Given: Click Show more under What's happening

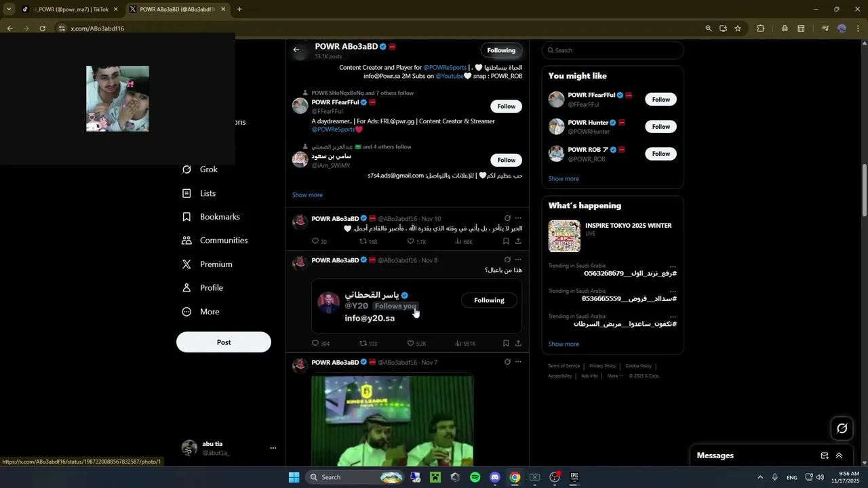Looking at the screenshot, I should pyautogui.click(x=564, y=344).
